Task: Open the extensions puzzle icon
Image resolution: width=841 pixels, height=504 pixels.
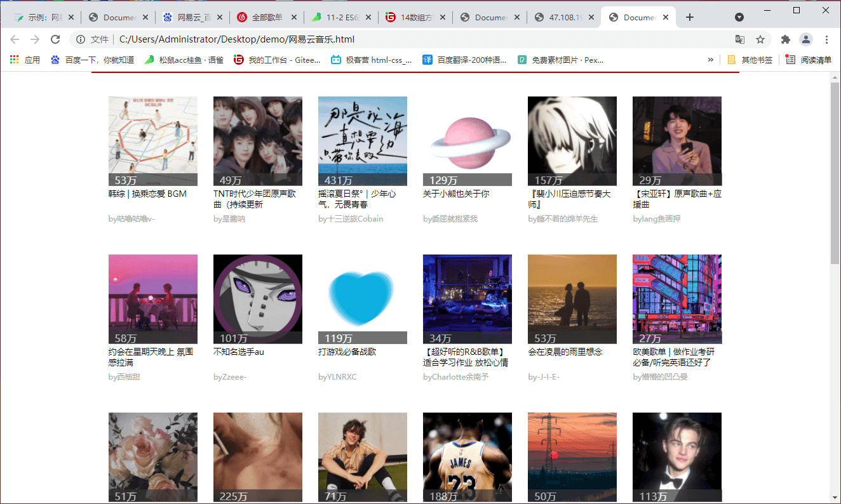Action: tap(786, 39)
